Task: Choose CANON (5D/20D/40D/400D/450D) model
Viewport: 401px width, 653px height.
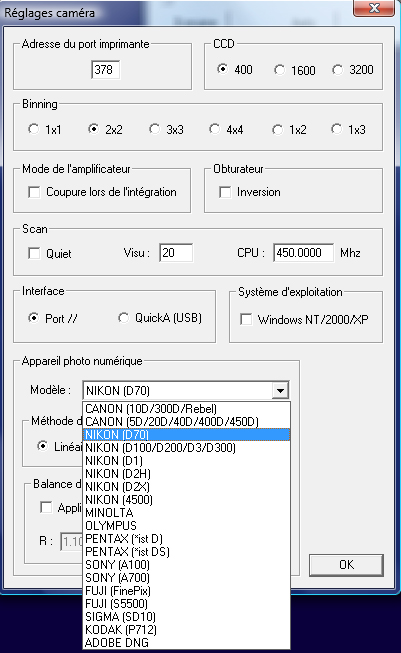Action: (x=187, y=421)
